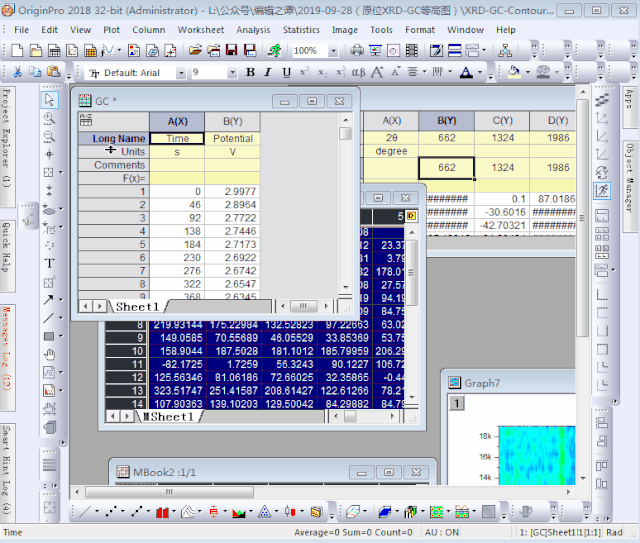Toggle Italic formatting
This screenshot has height=543, width=640.
tap(268, 72)
